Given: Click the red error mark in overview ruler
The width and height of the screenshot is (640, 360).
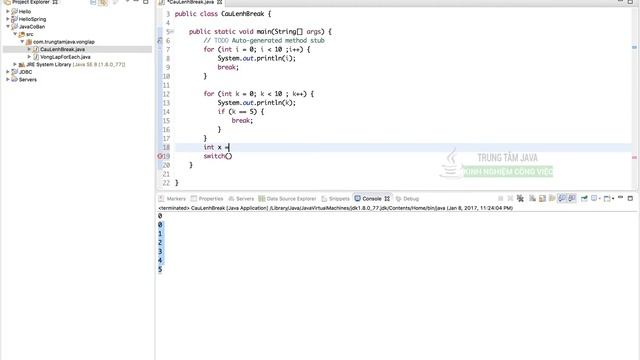Looking at the screenshot, I should pyautogui.click(x=634, y=157).
